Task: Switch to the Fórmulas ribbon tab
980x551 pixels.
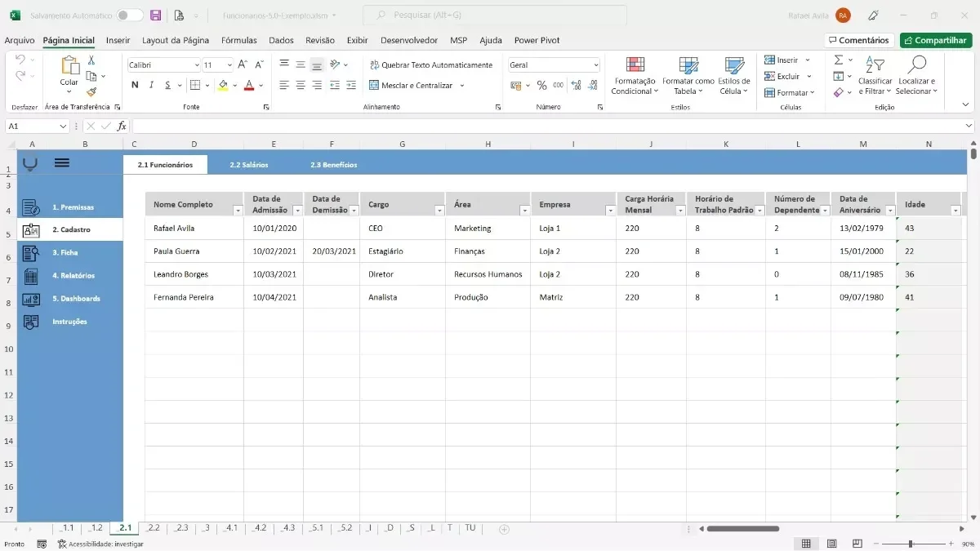Action: point(238,40)
